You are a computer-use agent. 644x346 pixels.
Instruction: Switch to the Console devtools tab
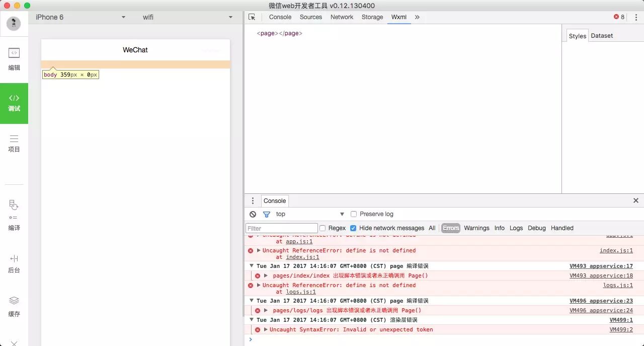[x=280, y=17]
